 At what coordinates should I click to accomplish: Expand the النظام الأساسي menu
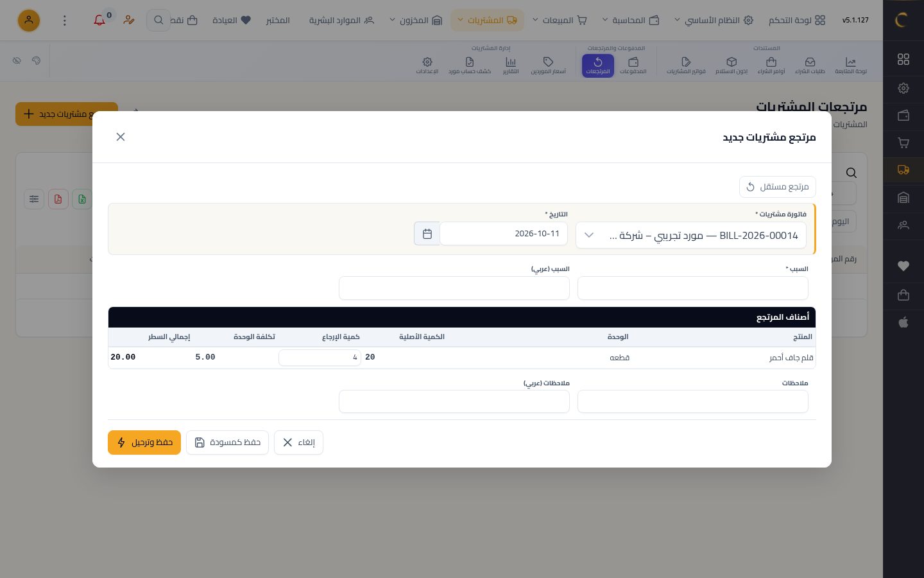coord(714,21)
